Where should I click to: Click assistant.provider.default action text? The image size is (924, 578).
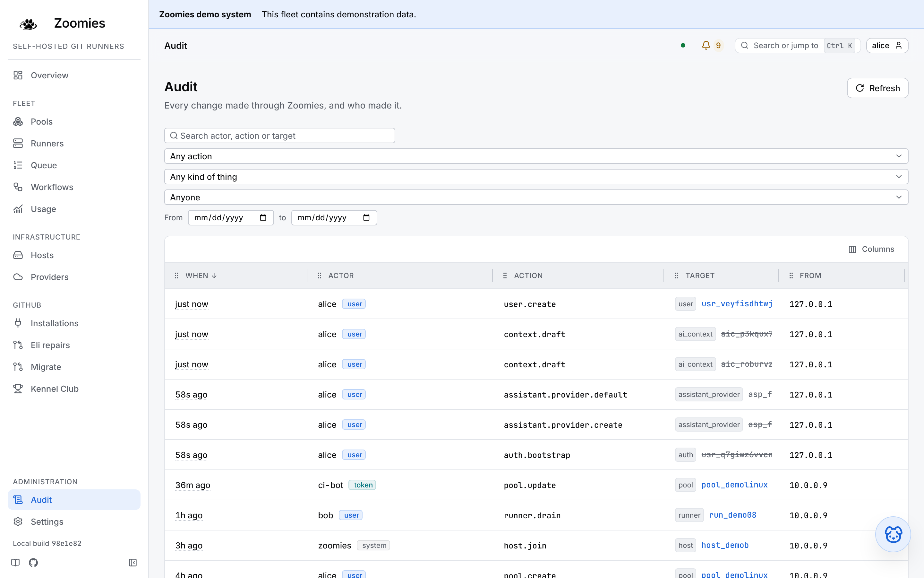tap(565, 395)
